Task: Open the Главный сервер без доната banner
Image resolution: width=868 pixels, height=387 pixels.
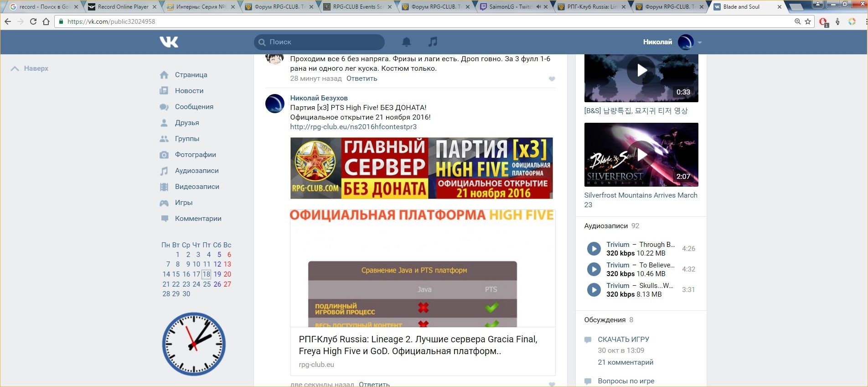Action: click(422, 168)
